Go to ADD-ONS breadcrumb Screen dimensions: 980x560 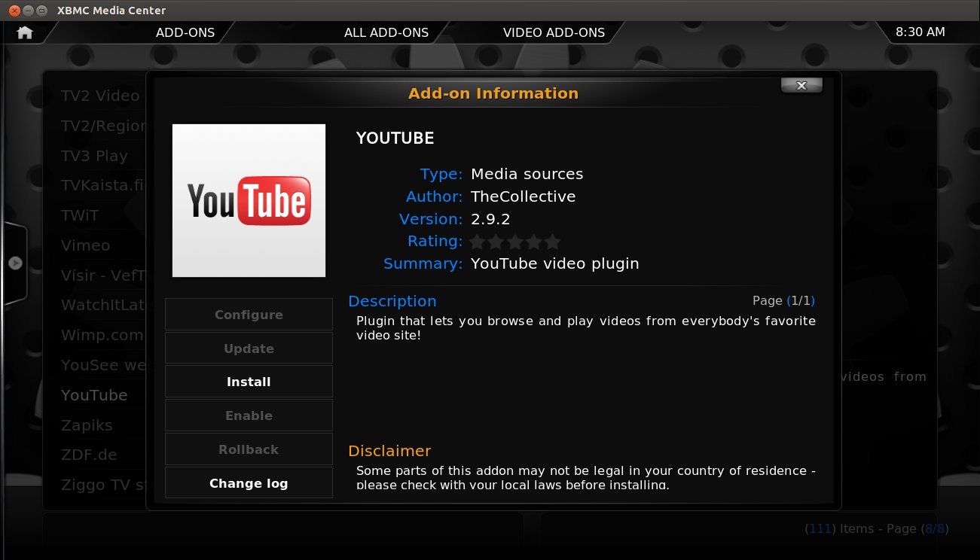coord(185,32)
